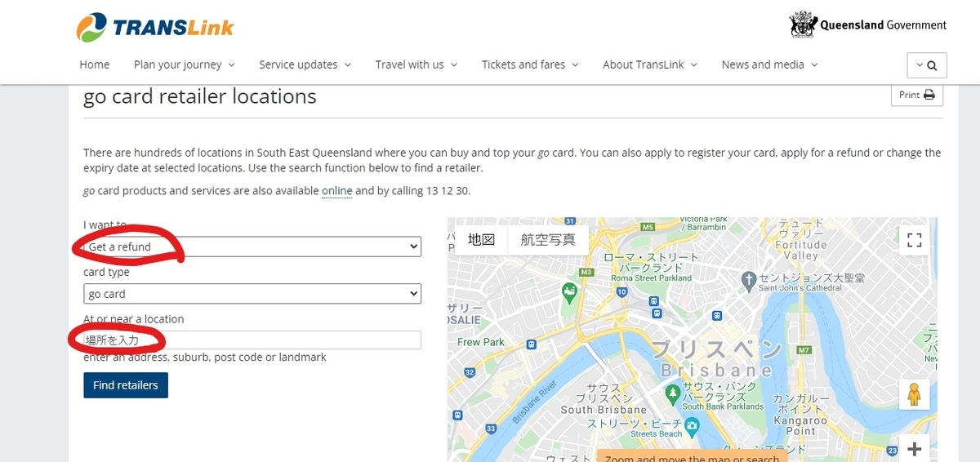980x462 pixels.
Task: Switch the map to 地図 view
Action: pyautogui.click(x=482, y=239)
